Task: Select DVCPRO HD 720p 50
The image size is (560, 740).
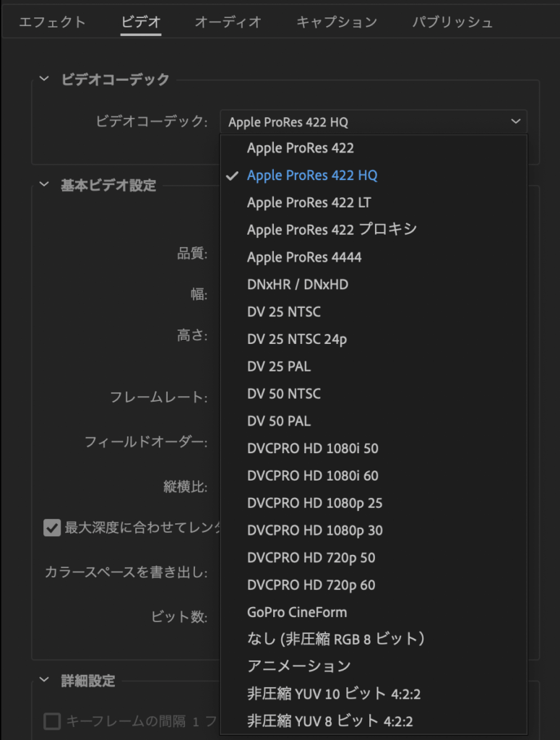Action: pos(374,558)
